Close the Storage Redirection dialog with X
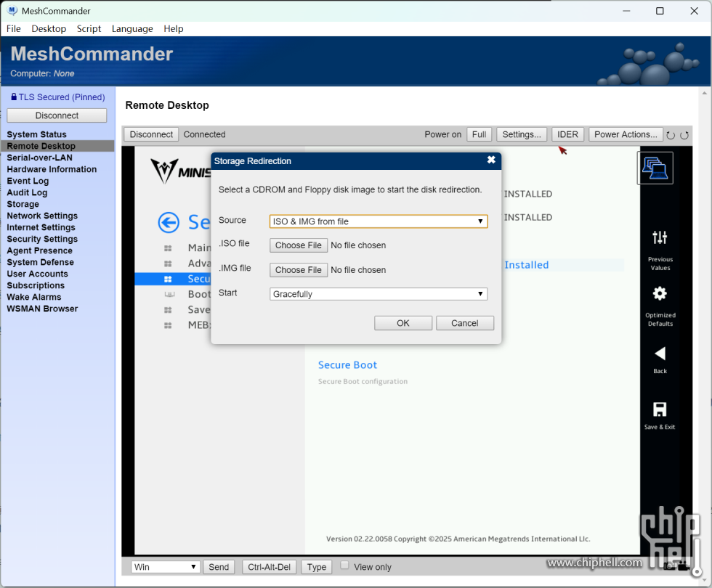 click(491, 160)
